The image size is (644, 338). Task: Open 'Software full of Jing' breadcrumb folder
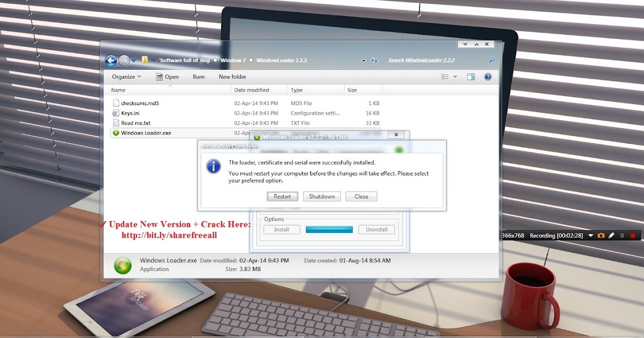pyautogui.click(x=185, y=61)
